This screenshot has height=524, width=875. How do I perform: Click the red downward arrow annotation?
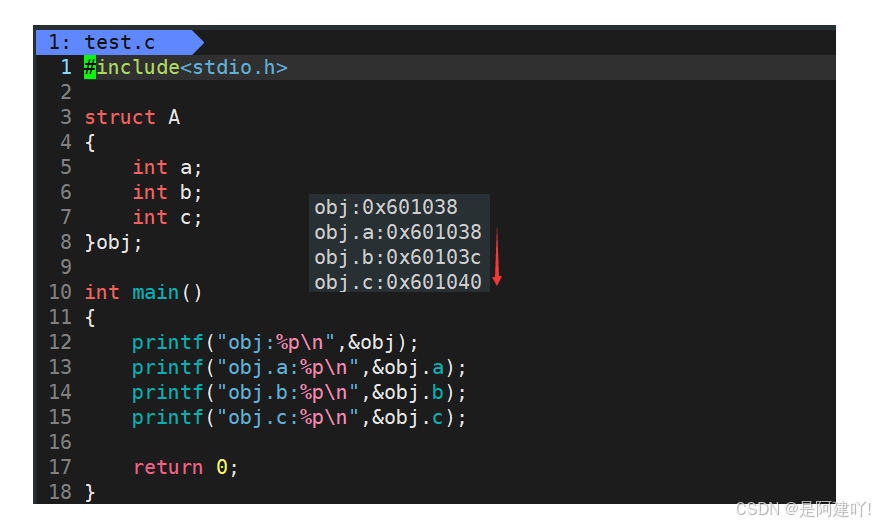pos(497,257)
